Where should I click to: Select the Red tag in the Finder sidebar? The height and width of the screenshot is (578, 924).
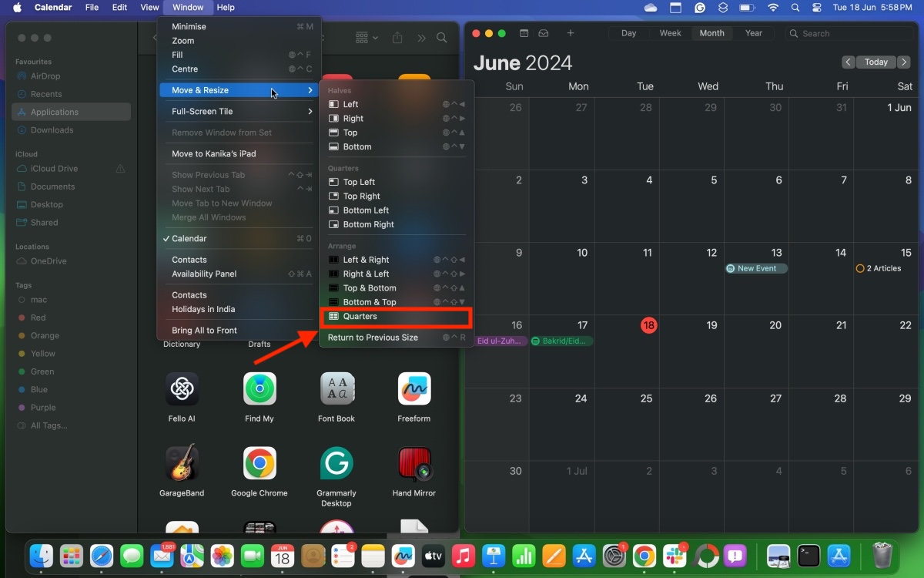(x=36, y=318)
